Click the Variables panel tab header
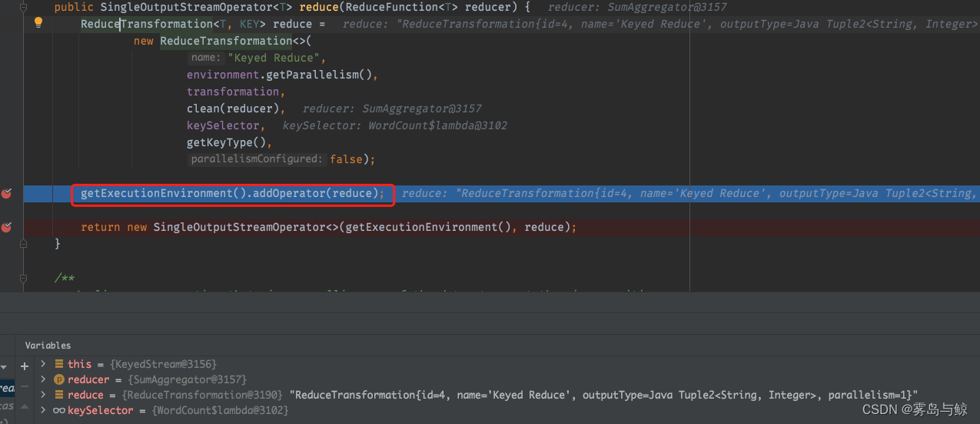 point(48,346)
